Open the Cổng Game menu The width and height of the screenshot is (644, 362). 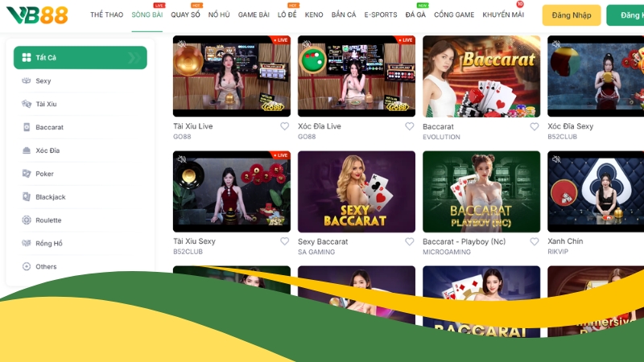[x=454, y=14]
